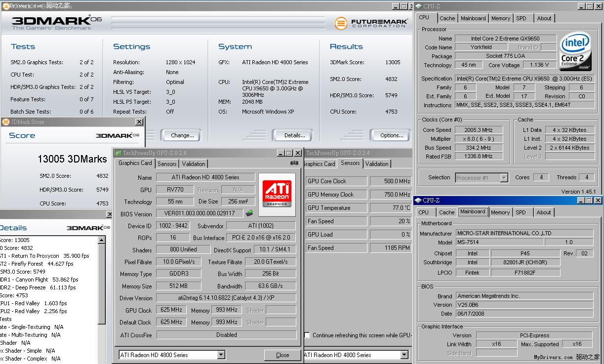Switch to CPU tab in lower CPU-Z window
The height and width of the screenshot is (364, 604).
(x=424, y=212)
